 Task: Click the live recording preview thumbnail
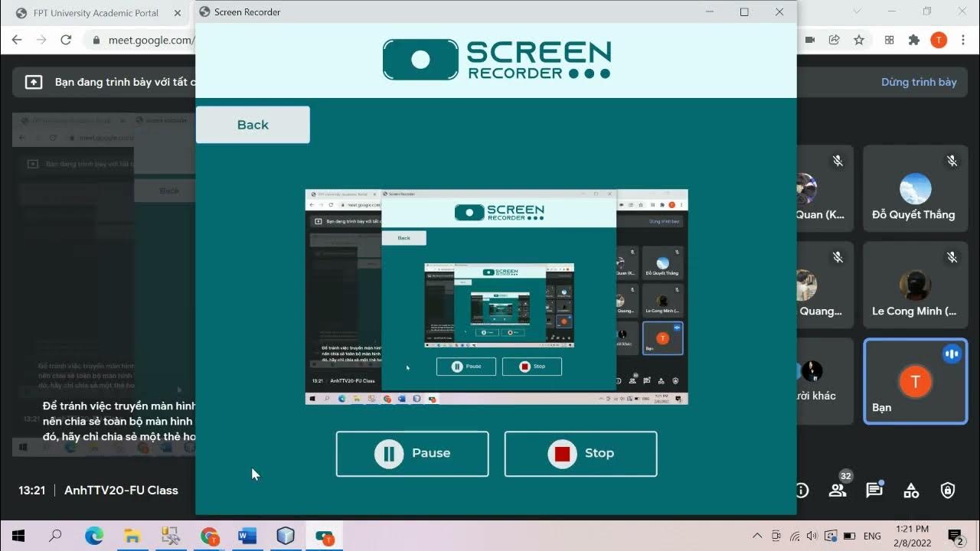496,297
